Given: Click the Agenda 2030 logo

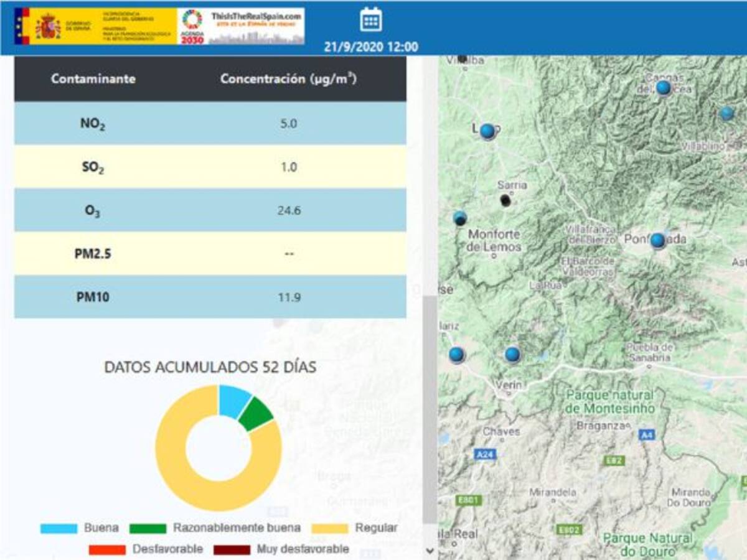Looking at the screenshot, I should coord(192,26).
